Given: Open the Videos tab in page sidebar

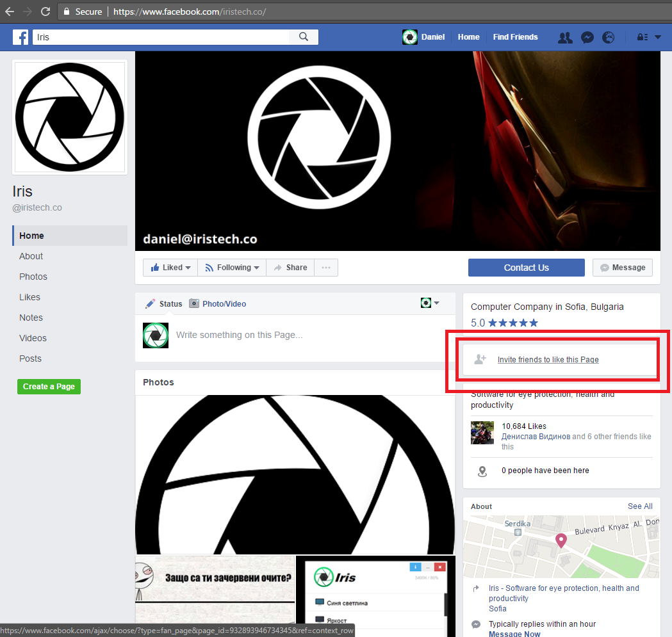Looking at the screenshot, I should pyautogui.click(x=33, y=339).
